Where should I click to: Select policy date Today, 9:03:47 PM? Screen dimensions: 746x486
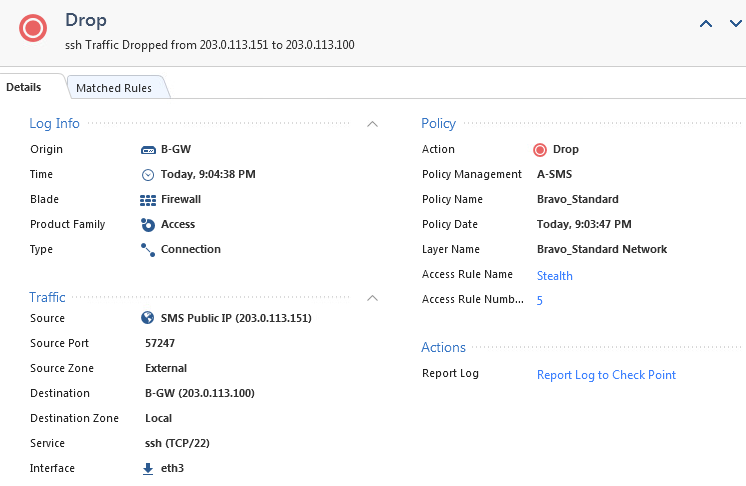point(584,224)
